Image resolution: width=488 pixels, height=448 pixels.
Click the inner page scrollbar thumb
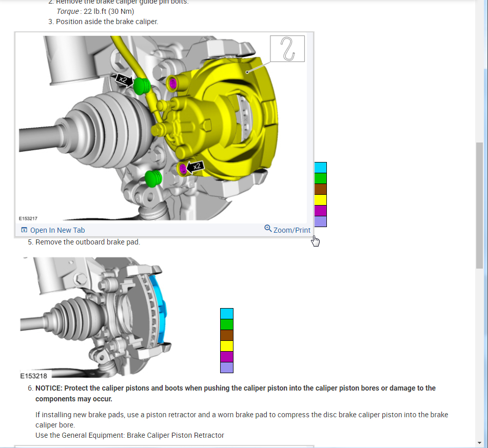coord(479,205)
